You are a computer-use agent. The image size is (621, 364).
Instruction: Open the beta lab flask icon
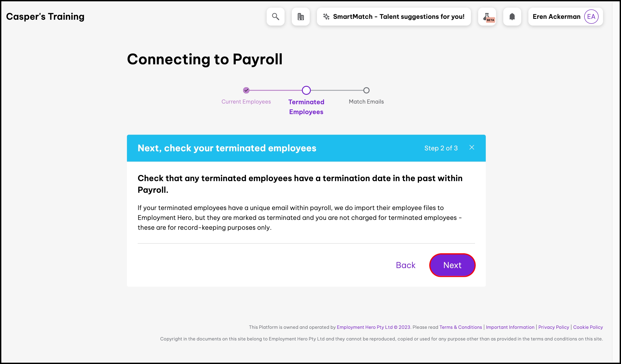[487, 17]
